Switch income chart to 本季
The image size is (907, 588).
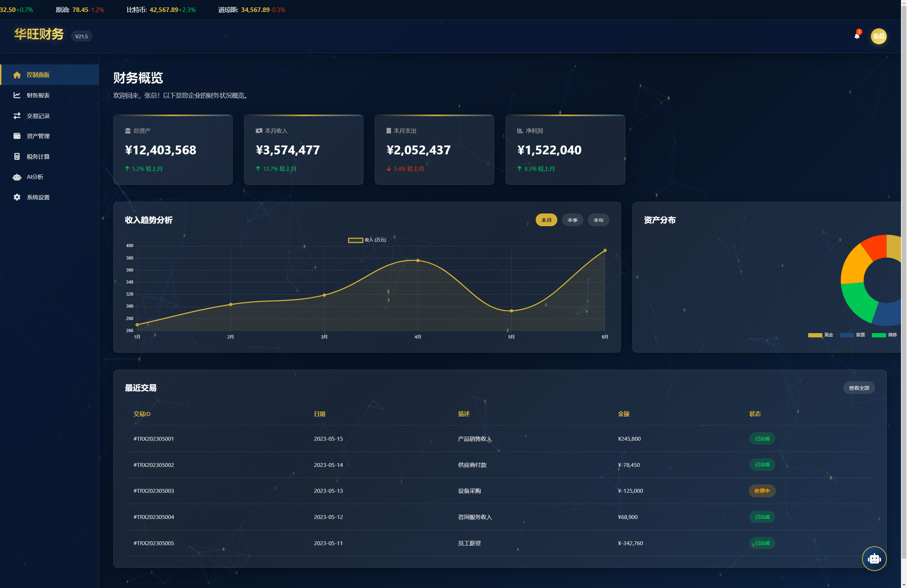tap(572, 220)
